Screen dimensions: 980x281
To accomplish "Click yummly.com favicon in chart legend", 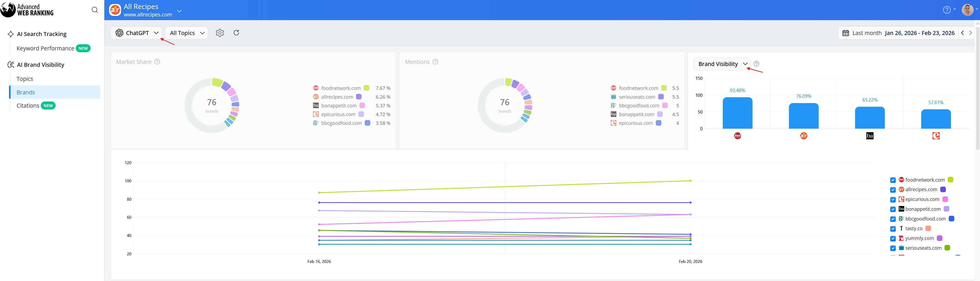I will (x=901, y=238).
